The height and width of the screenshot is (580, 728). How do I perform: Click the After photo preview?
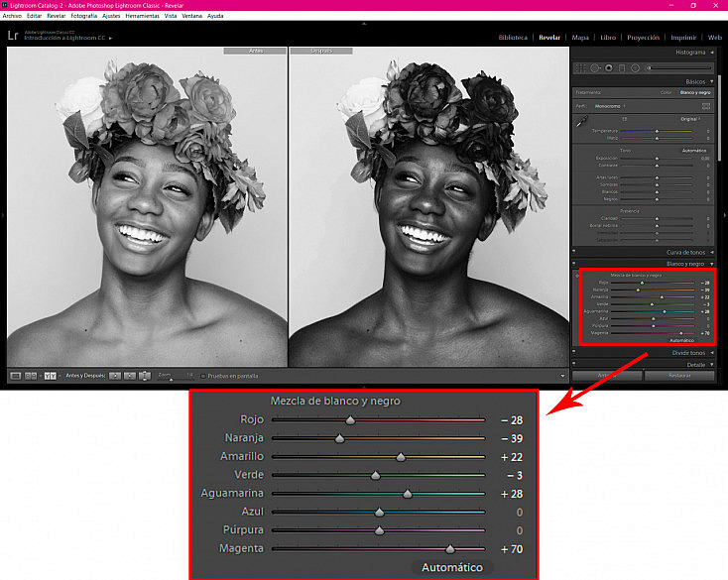coord(429,207)
